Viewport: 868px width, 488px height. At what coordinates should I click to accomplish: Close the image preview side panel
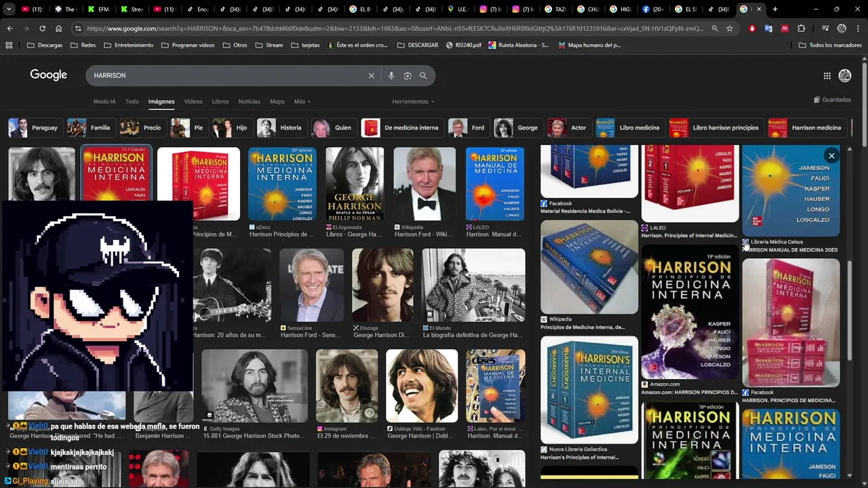pos(831,156)
